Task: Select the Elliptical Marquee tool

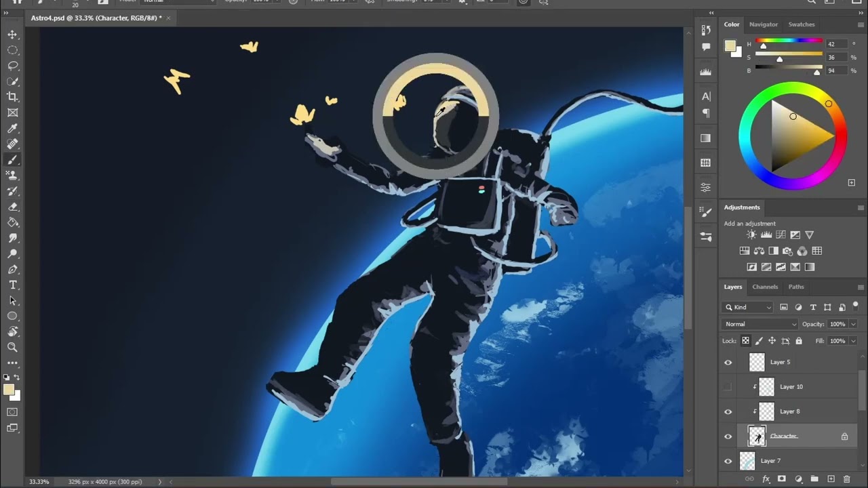Action: point(12,50)
